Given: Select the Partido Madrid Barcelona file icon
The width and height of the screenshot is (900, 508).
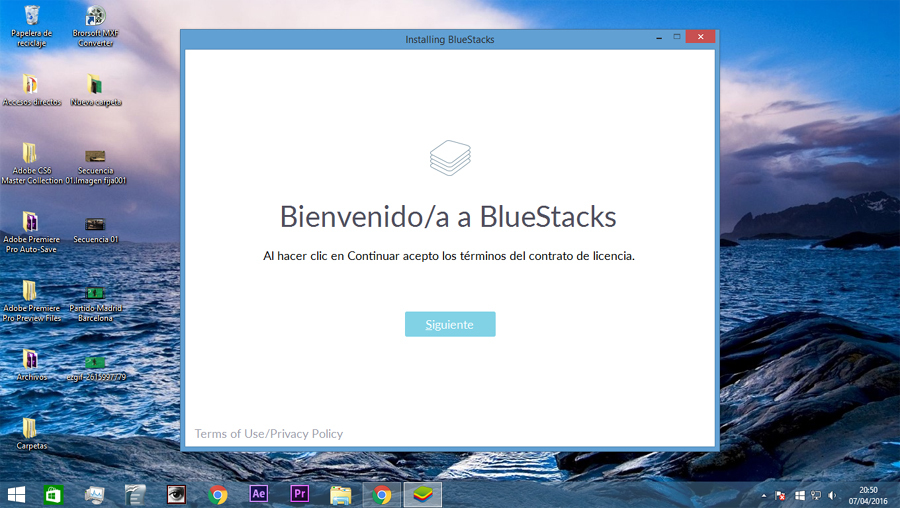Looking at the screenshot, I should pos(95,293).
